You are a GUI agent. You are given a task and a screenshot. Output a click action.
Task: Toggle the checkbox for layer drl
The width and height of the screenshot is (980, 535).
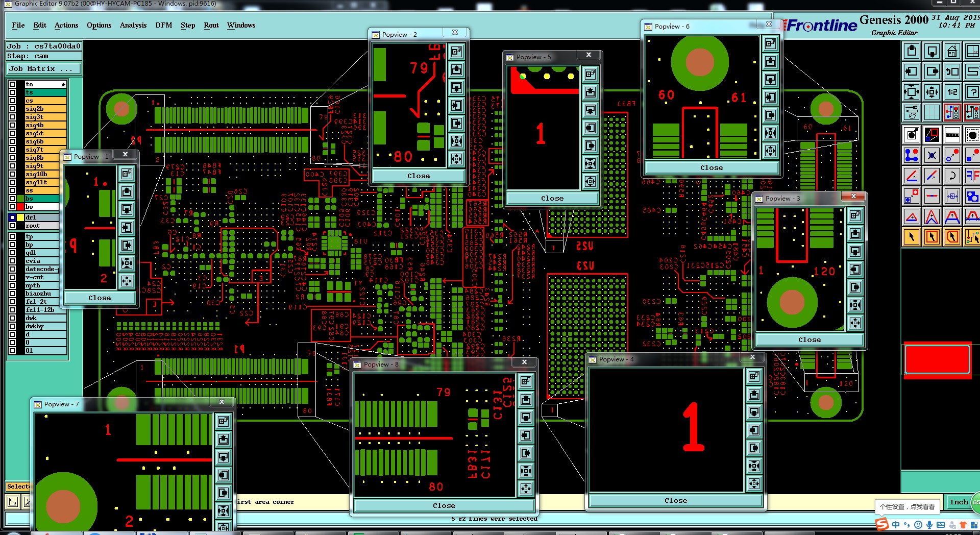(12, 217)
